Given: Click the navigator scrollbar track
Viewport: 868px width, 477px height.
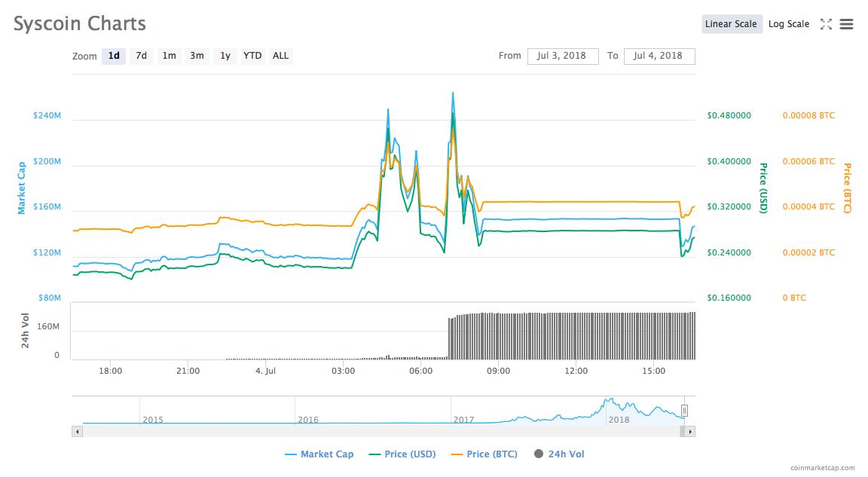Looking at the screenshot, I should pyautogui.click(x=382, y=432).
